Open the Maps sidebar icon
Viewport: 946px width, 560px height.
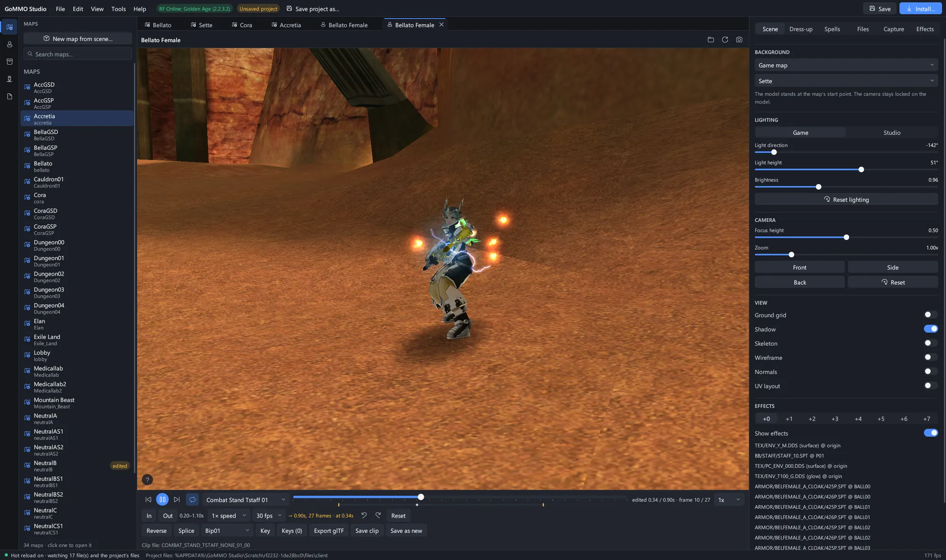(9, 27)
